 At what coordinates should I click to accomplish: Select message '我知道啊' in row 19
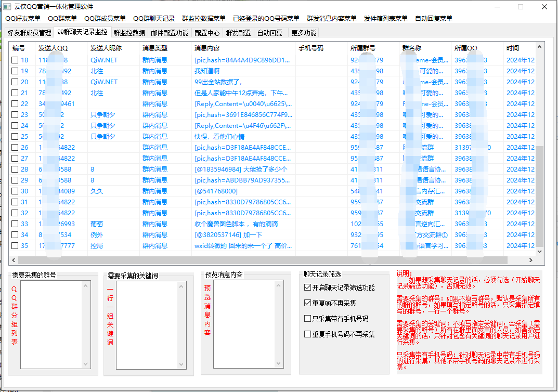[207, 71]
